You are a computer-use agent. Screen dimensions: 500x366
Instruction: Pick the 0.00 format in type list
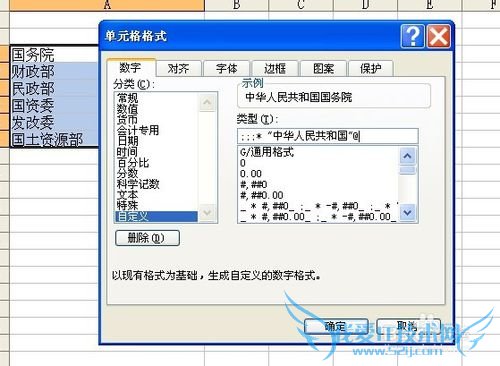318,174
